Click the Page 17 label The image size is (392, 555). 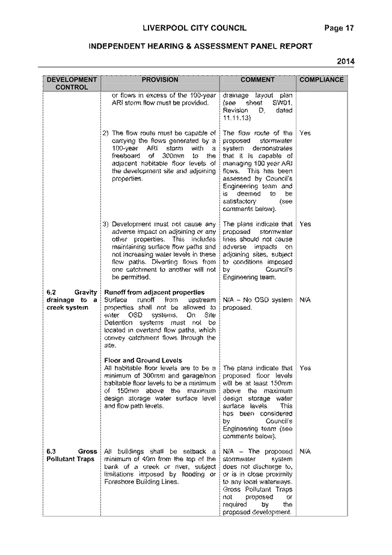[339, 28]
